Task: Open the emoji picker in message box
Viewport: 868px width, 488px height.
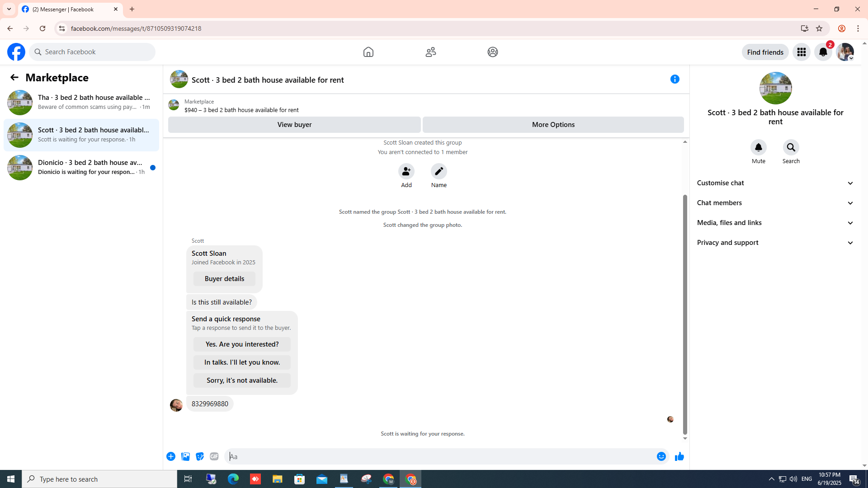Action: [661, 457]
